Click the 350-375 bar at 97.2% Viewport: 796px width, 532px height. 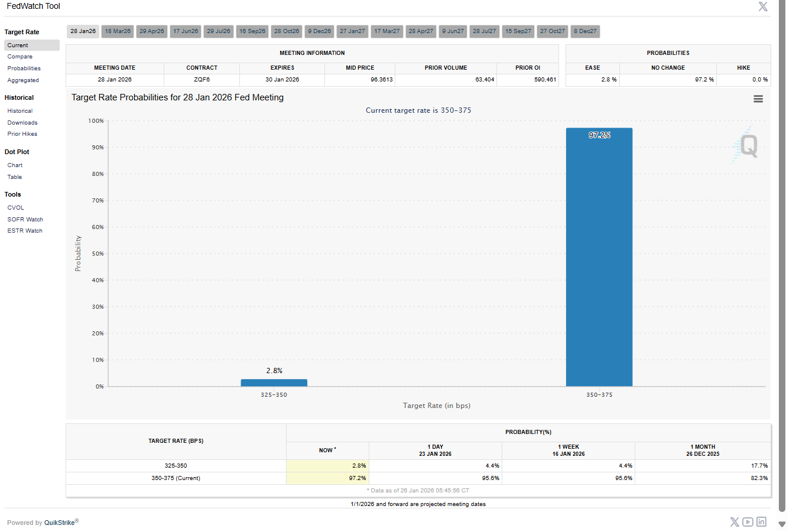tap(599, 260)
